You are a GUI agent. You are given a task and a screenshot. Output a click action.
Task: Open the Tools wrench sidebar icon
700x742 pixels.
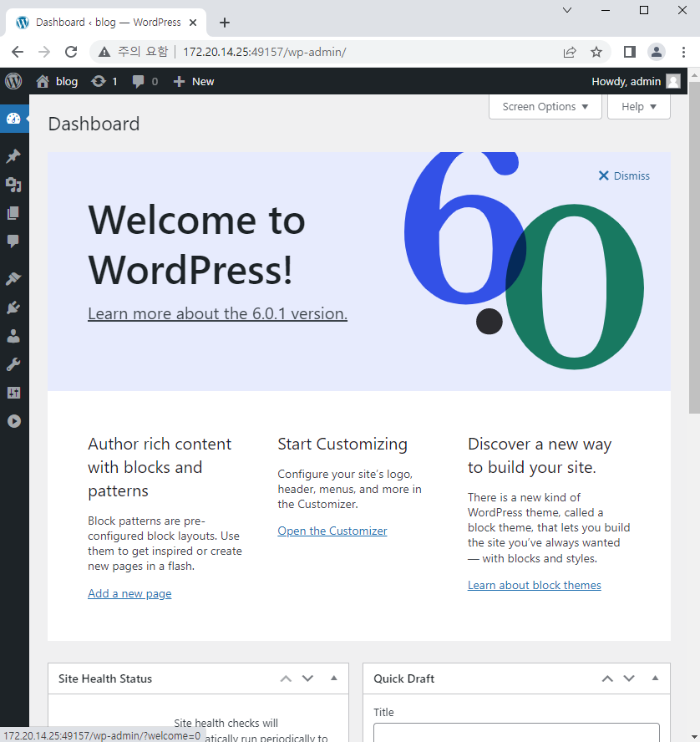point(13,364)
